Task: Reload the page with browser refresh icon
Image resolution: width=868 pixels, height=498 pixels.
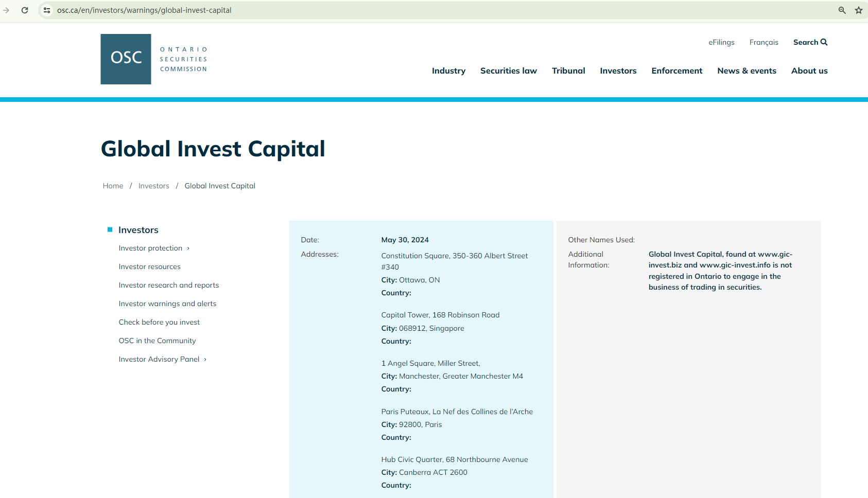Action: pos(25,10)
